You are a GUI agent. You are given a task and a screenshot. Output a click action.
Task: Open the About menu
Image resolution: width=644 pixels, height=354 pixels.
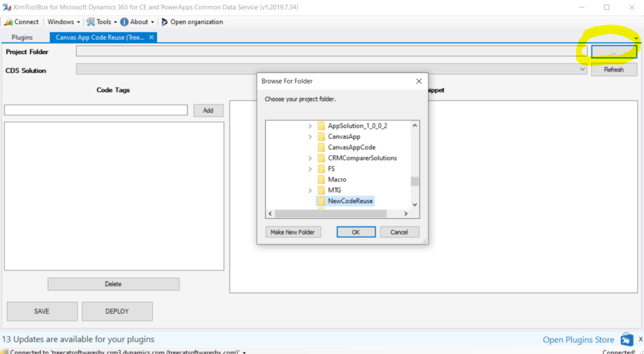point(137,22)
